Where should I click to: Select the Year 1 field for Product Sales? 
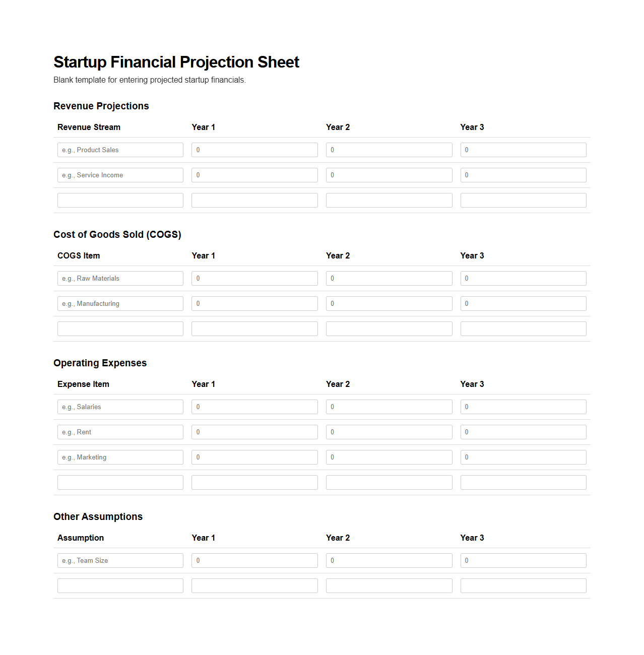(x=254, y=150)
